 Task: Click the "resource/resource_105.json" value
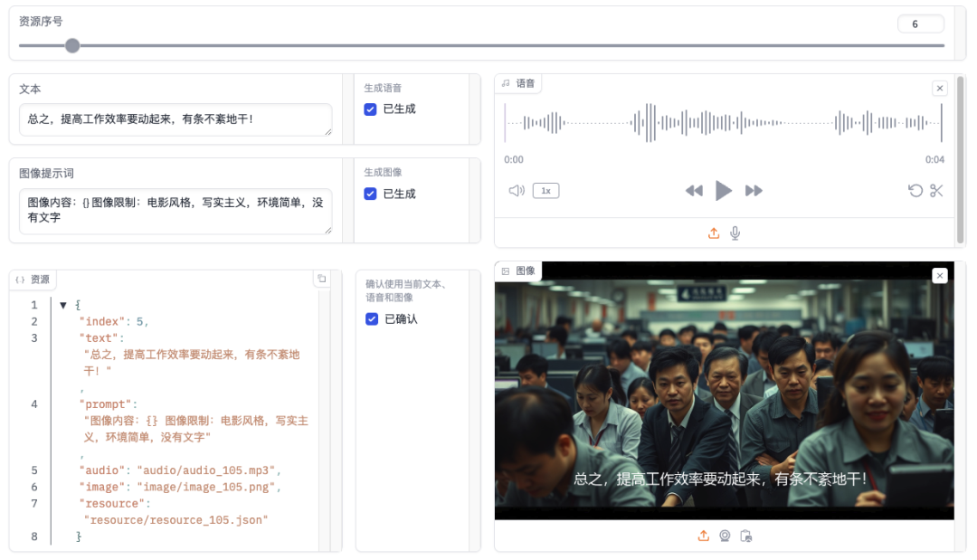(x=175, y=520)
